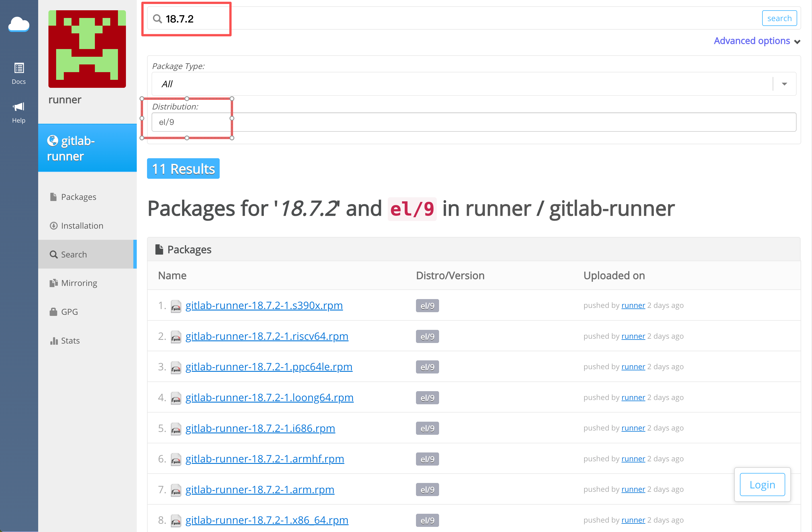Click the rpm file icon for the x86_64 package
This screenshot has height=532, width=812.
click(176, 521)
